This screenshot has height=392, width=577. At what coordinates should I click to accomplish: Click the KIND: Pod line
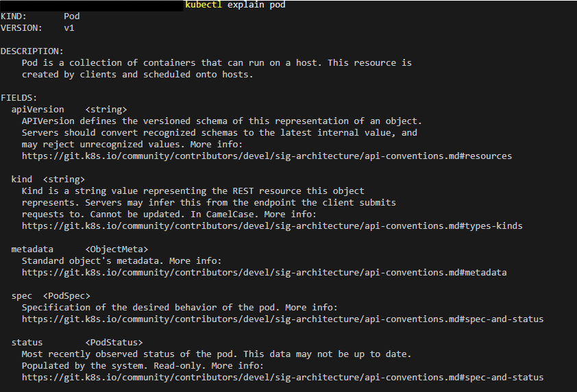[x=40, y=16]
